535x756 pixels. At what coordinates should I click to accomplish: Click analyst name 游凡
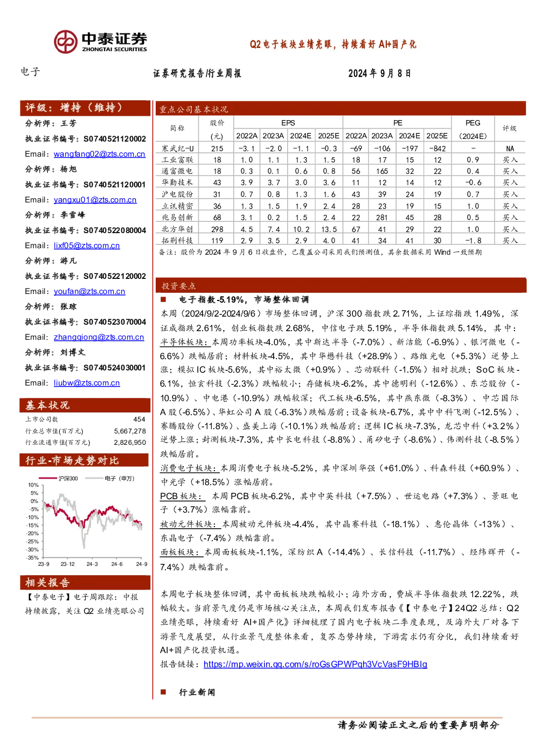68,261
